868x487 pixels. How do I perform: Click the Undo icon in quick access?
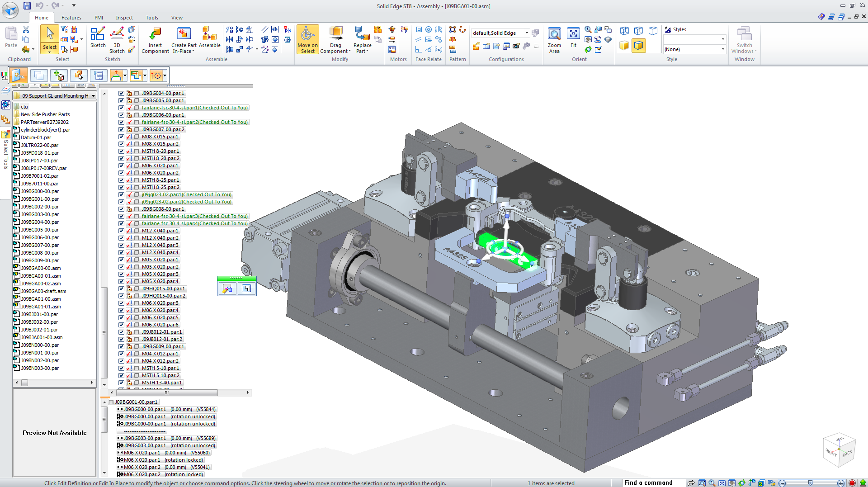pos(40,6)
